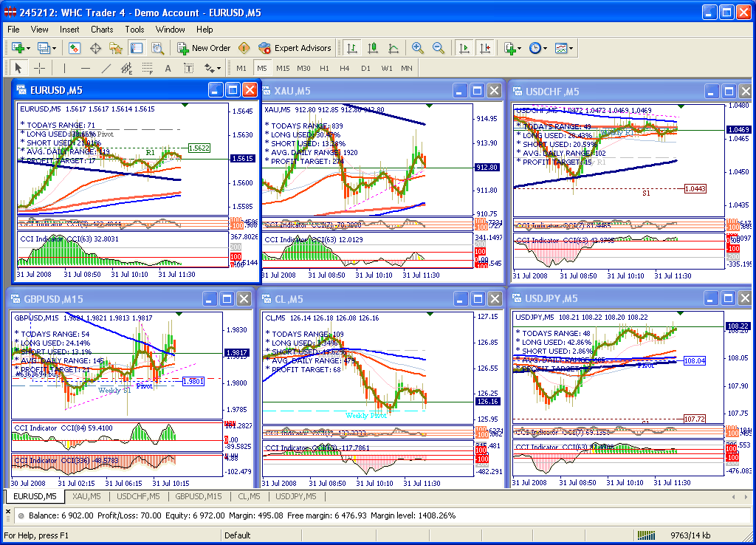756x545 pixels.
Task: Click the GBPUSD,M15 chart window title
Action: 53,299
